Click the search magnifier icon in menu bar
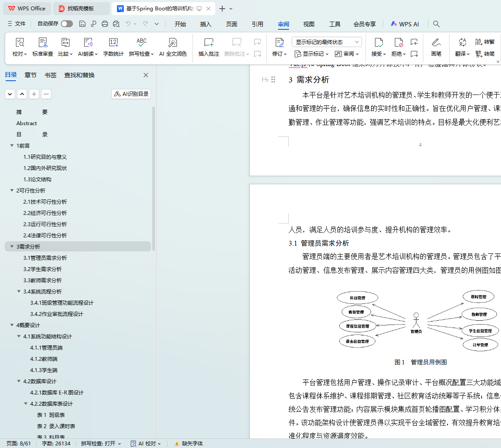Screen dimensions: 501x448 pos(436,24)
